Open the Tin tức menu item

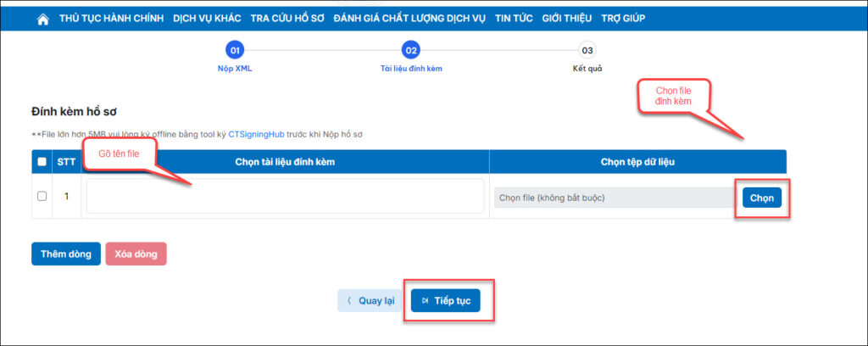(514, 20)
